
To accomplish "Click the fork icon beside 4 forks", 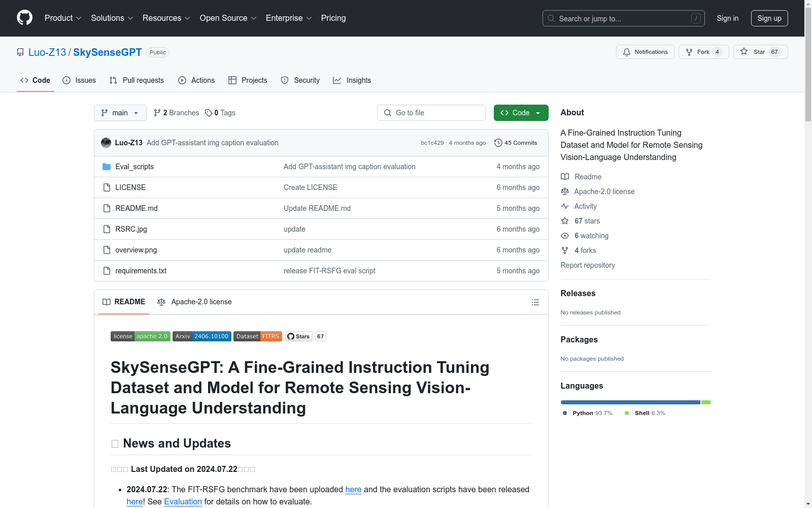I will pyautogui.click(x=565, y=250).
